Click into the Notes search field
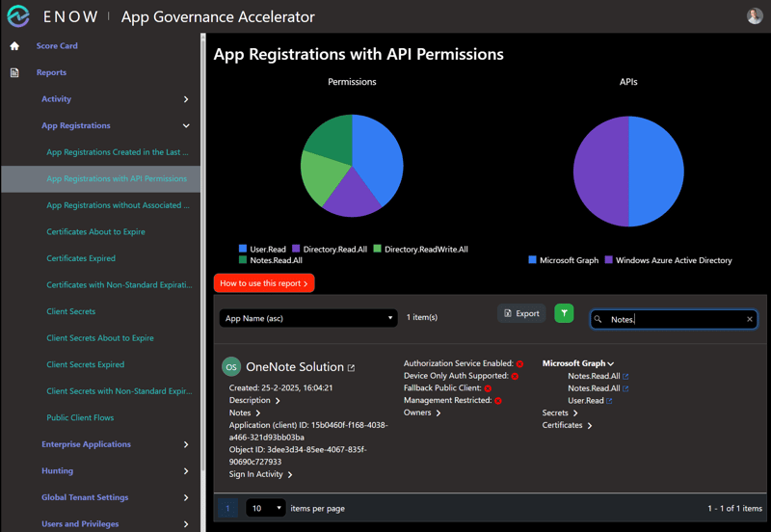Viewport: 771px width, 532px height. click(674, 319)
